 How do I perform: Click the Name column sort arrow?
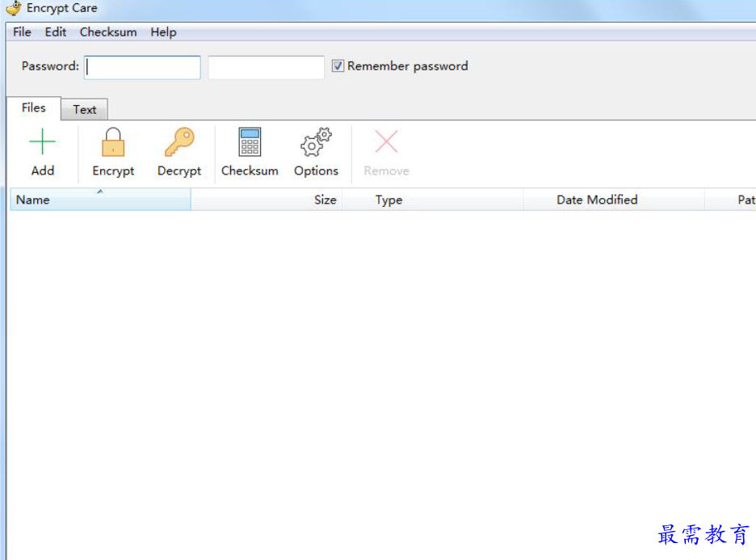click(x=100, y=192)
